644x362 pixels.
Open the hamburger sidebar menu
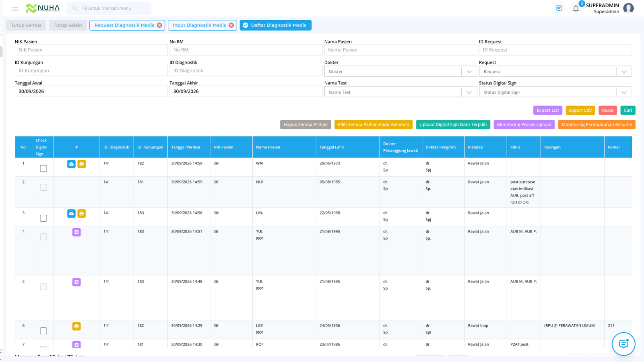[15, 8]
